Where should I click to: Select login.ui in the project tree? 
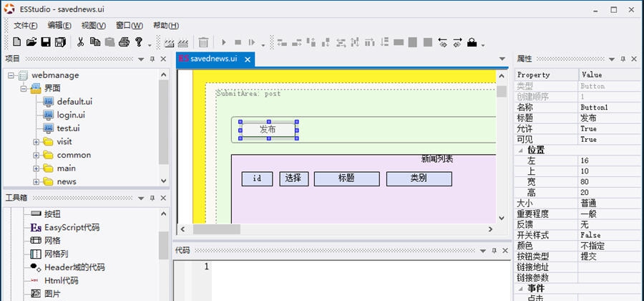click(x=71, y=115)
